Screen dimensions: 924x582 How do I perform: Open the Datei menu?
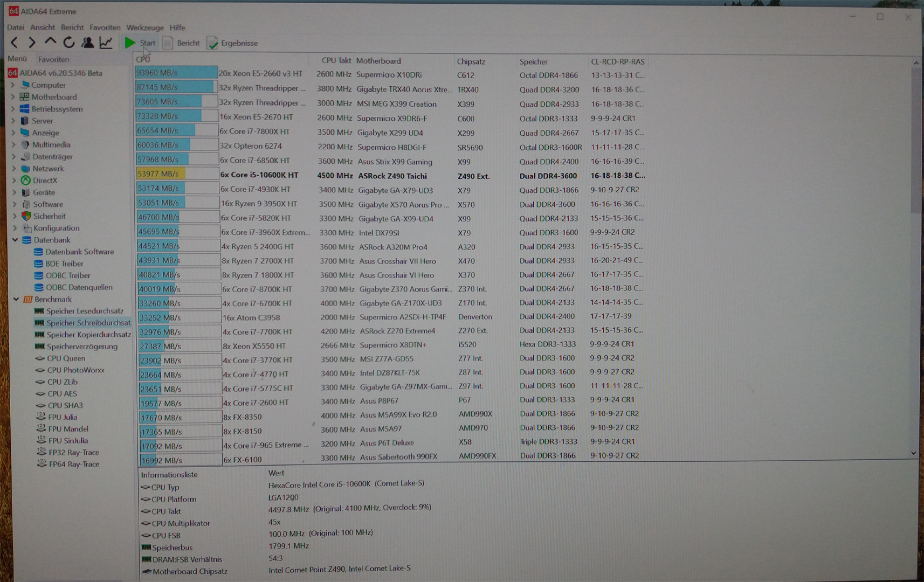16,27
